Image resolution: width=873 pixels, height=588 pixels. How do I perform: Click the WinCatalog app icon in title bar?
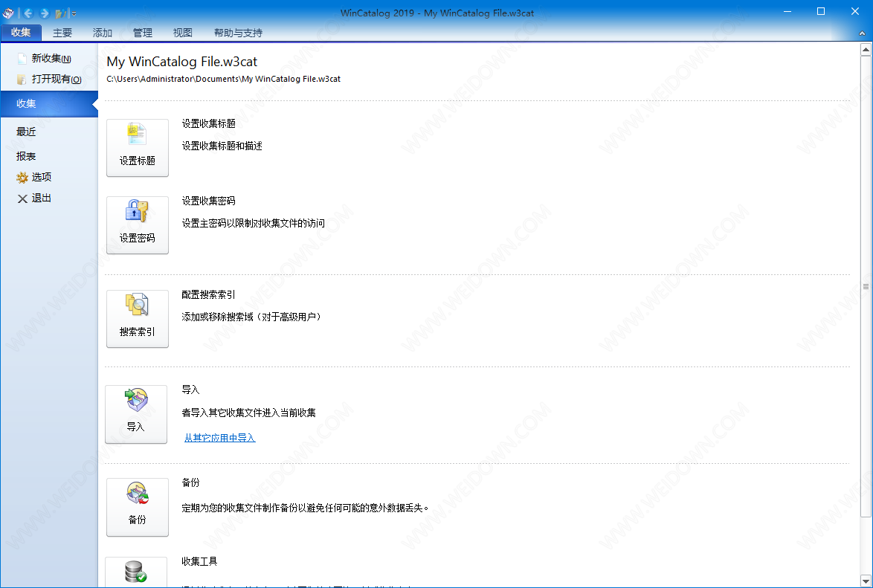(x=8, y=13)
